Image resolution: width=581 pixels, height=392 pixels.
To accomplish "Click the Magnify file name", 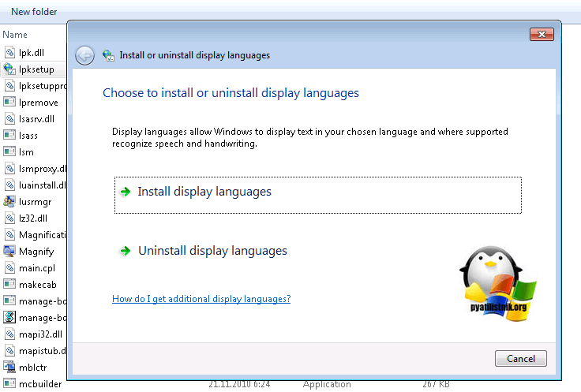I will (36, 252).
